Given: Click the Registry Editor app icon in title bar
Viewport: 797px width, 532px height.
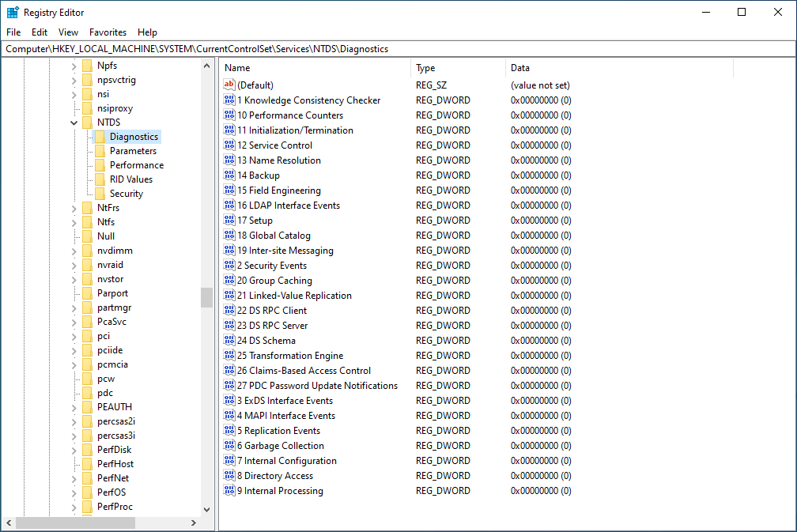Looking at the screenshot, I should (x=13, y=13).
